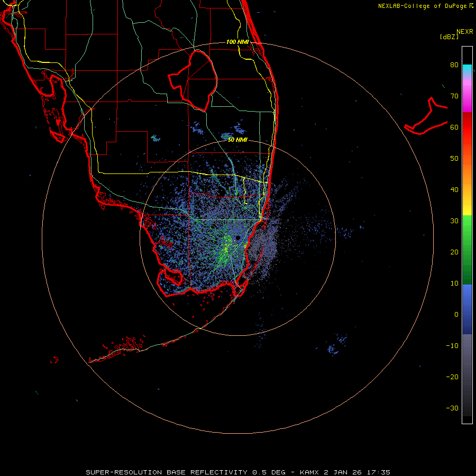Click the 20 value on dBZ scale

(x=454, y=252)
